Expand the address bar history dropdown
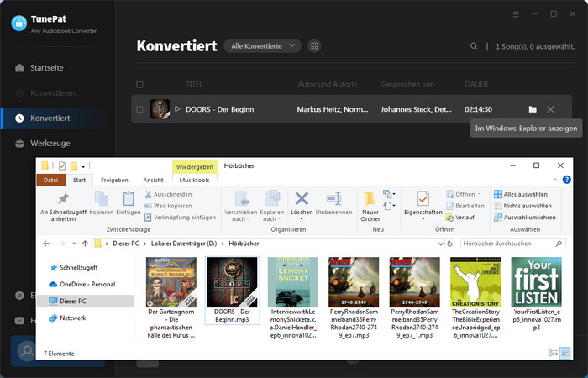 tap(441, 244)
